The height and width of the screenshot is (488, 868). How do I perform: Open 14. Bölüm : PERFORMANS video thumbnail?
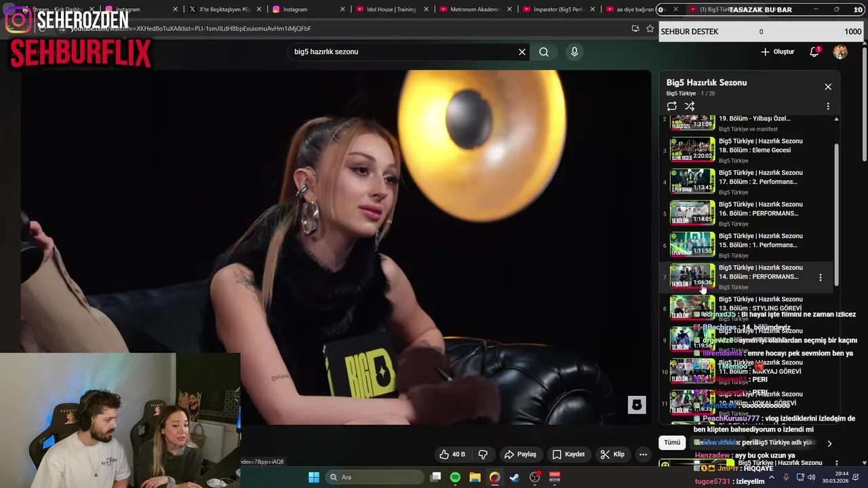pos(692,277)
